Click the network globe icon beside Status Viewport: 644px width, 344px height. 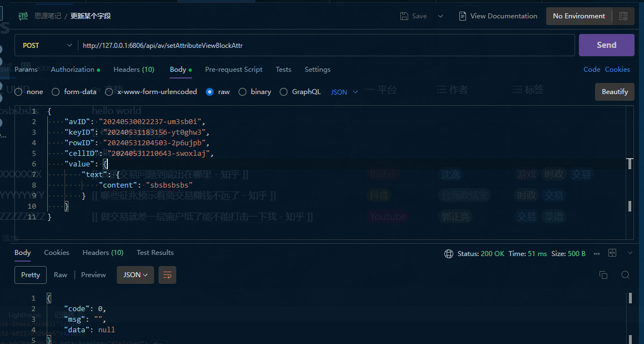click(x=449, y=254)
